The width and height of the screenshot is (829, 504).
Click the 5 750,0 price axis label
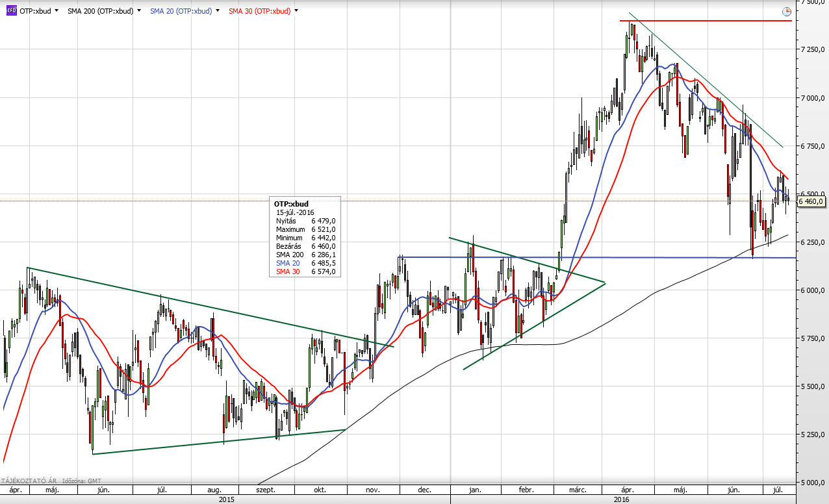[x=812, y=338]
